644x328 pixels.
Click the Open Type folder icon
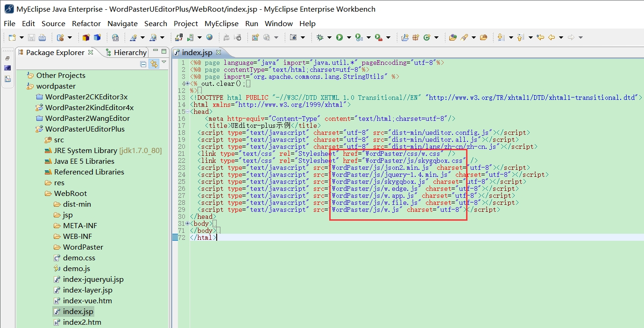(x=453, y=37)
